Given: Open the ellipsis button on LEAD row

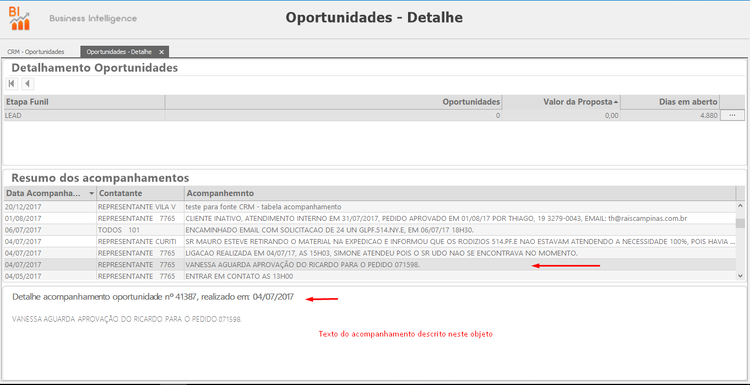Looking at the screenshot, I should coord(732,115).
